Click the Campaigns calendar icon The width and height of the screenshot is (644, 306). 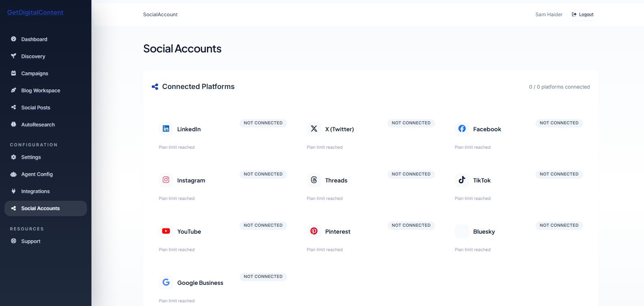[x=13, y=73]
